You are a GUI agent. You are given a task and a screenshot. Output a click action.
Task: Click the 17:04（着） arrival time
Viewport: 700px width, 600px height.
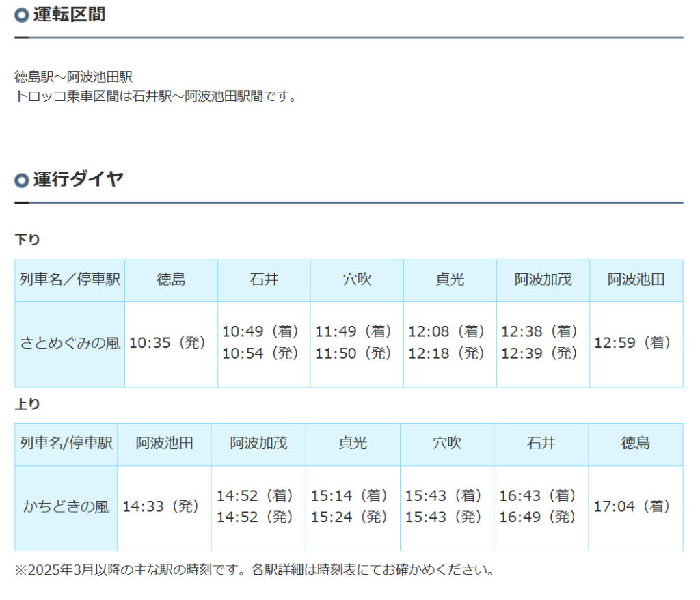click(x=632, y=506)
